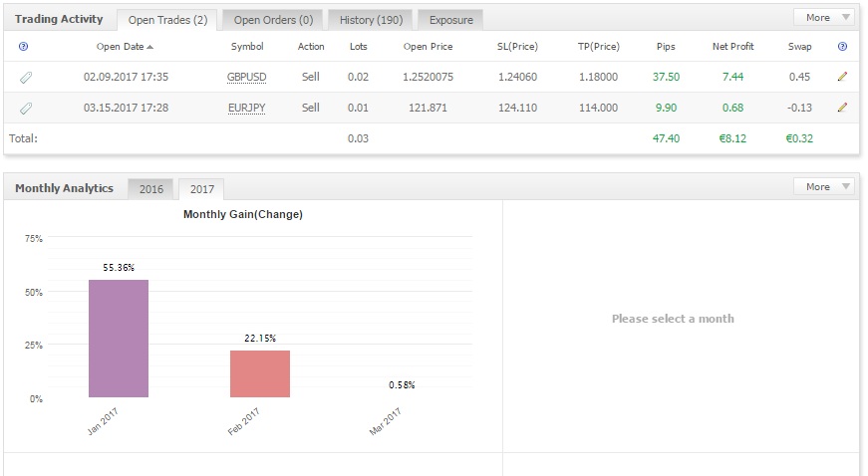Show the 2016 monthly analytics
Screen dimensions: 868x476
click(151, 189)
